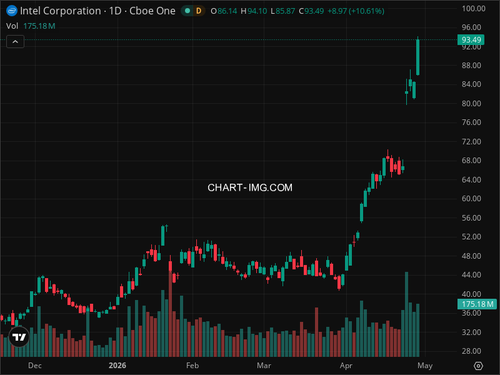The image size is (500, 375).
Task: Click the change value +8.97 (+10.61%)
Action: coord(356,11)
